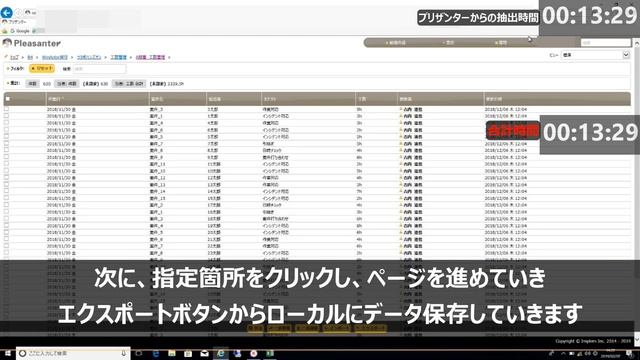Open the view (ビュー) dropdown showing 標準
The width and height of the screenshot is (640, 360).
(596, 55)
